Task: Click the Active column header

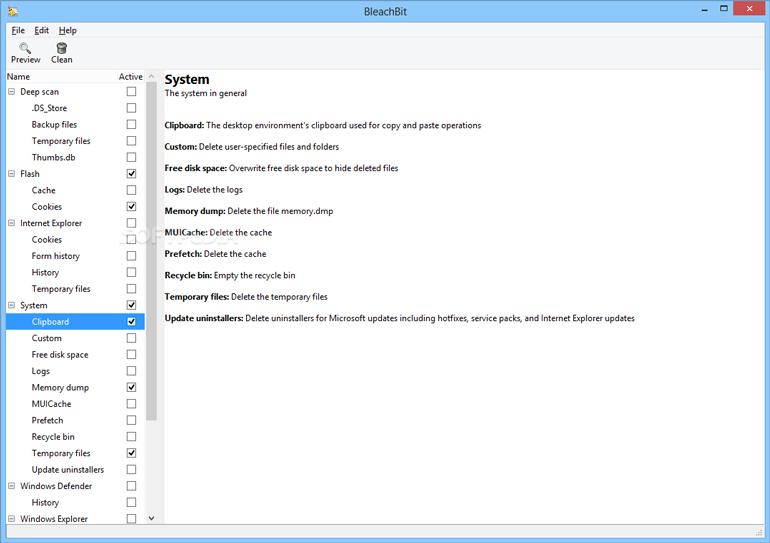Action: 131,77
